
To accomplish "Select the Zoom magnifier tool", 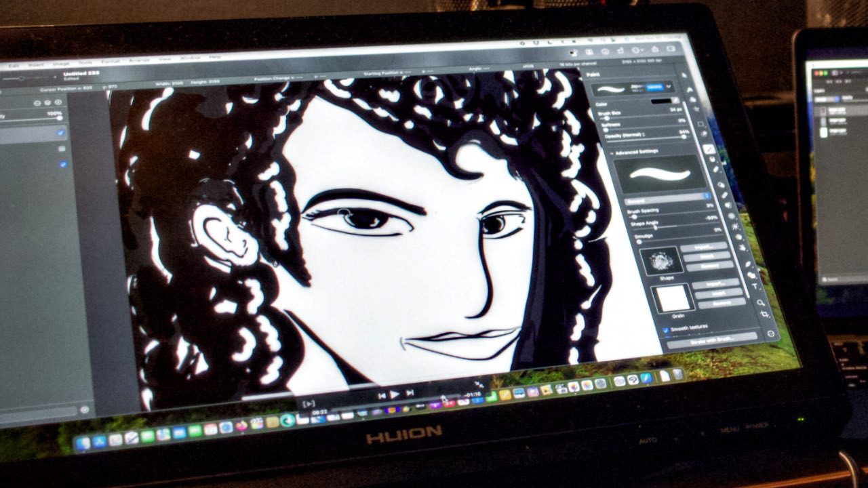I will pyautogui.click(x=760, y=303).
